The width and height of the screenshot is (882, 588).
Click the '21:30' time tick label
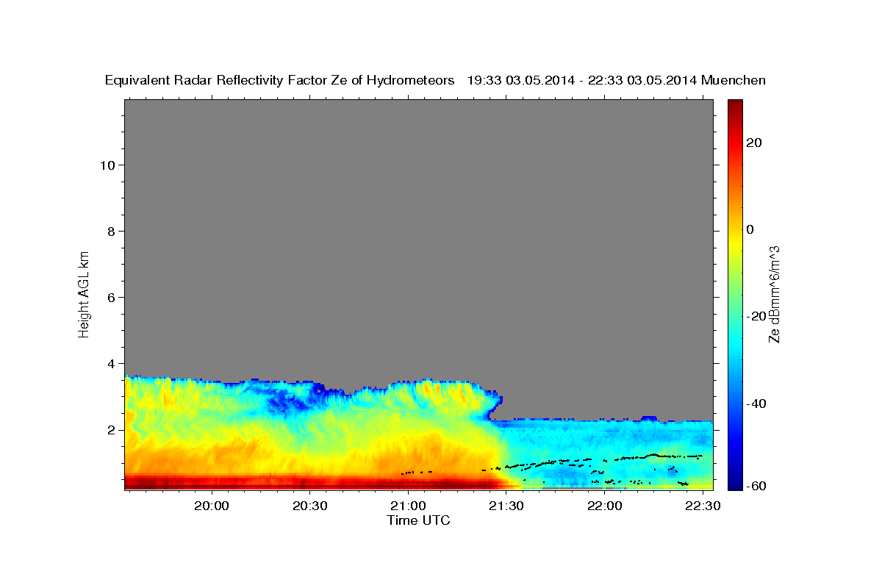[x=506, y=506]
